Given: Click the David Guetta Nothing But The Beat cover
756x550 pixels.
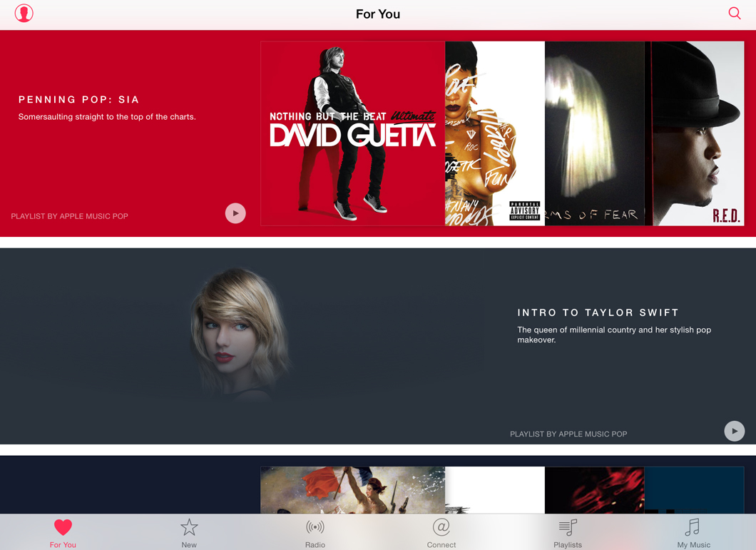Looking at the screenshot, I should 352,133.
